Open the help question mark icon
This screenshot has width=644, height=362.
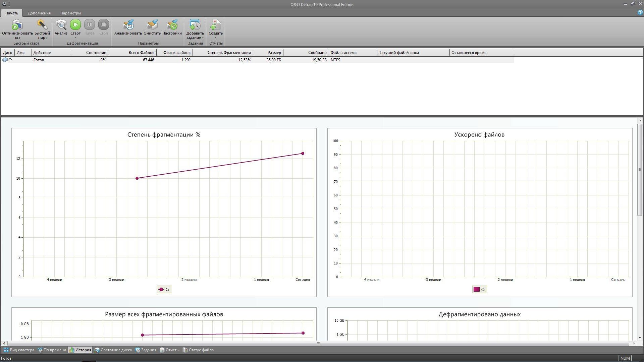tap(640, 12)
